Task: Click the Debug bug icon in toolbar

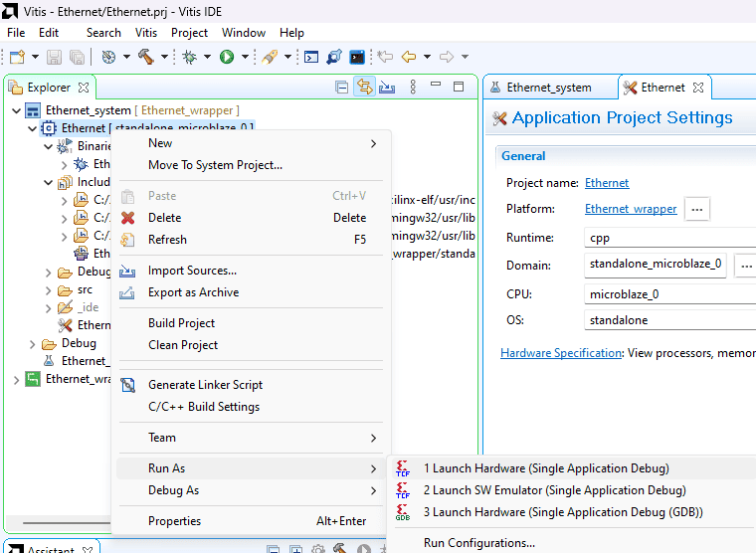Action: [189, 57]
